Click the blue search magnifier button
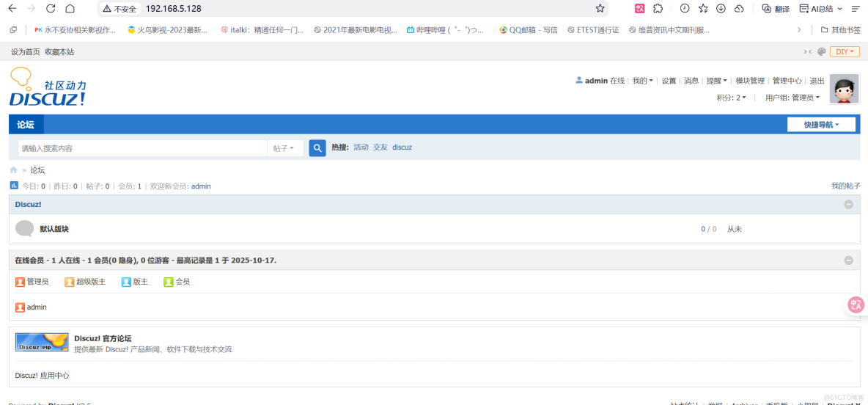 click(317, 148)
